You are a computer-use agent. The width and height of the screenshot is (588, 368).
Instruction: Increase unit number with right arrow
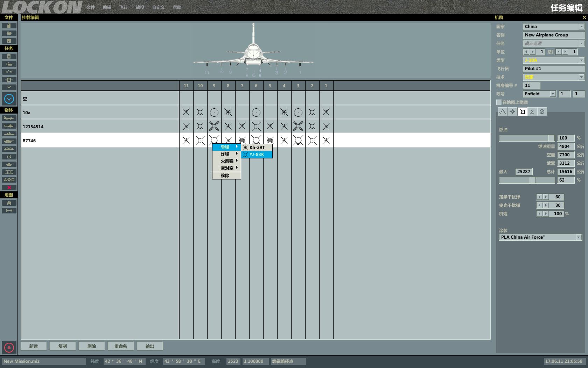(533, 52)
